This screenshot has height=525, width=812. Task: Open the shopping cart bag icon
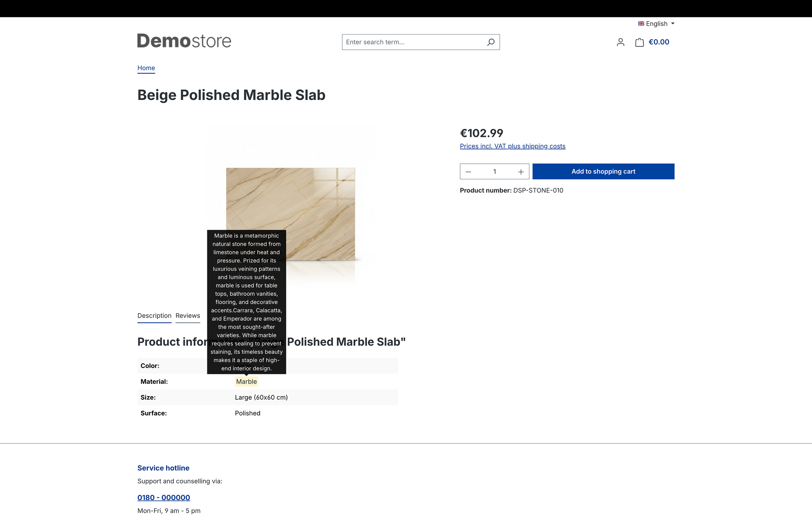tap(639, 42)
